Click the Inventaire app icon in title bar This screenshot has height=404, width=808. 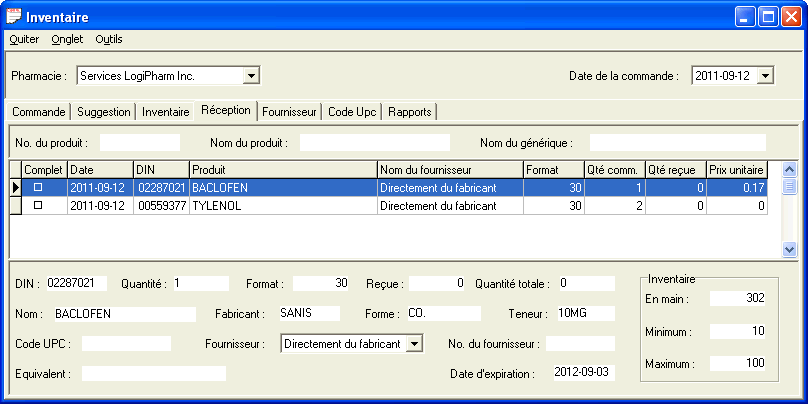pos(14,16)
